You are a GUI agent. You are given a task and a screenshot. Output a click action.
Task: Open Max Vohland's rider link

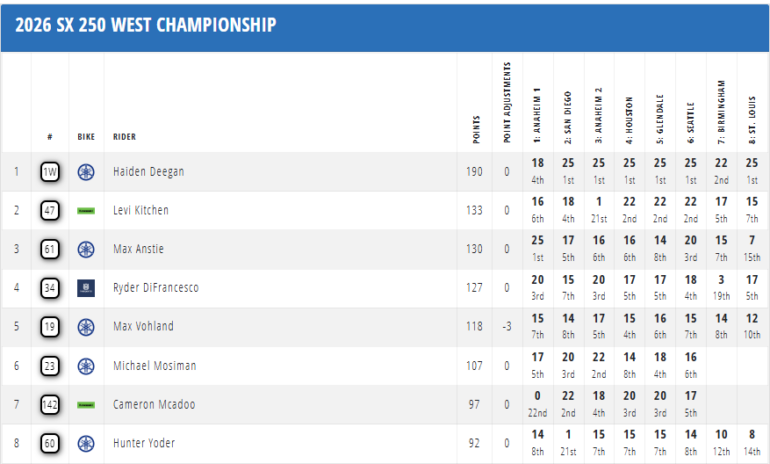click(144, 327)
